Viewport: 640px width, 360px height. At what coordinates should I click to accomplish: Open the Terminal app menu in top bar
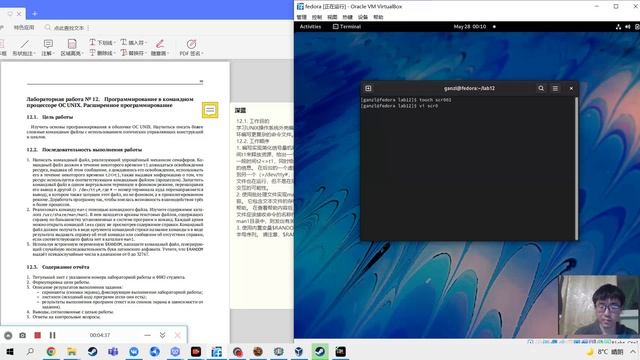click(347, 27)
